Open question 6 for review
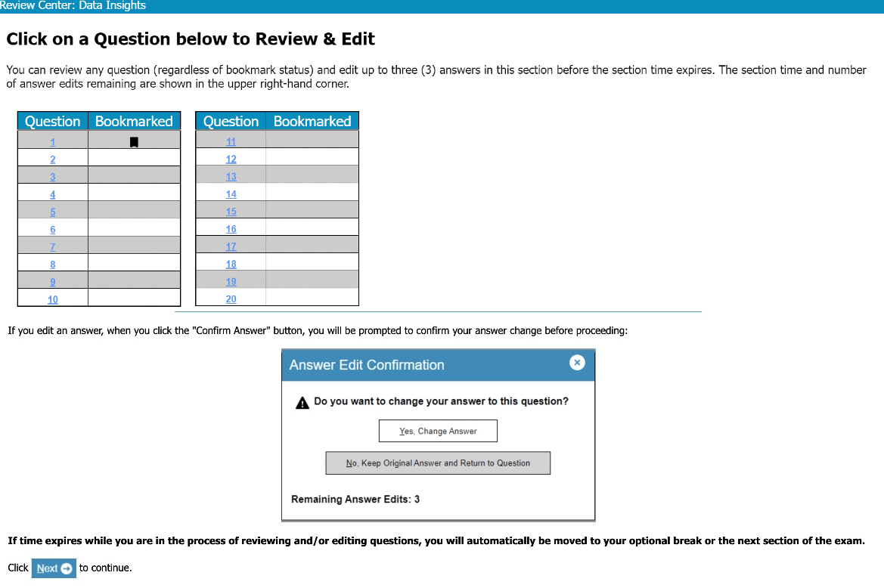 point(52,229)
